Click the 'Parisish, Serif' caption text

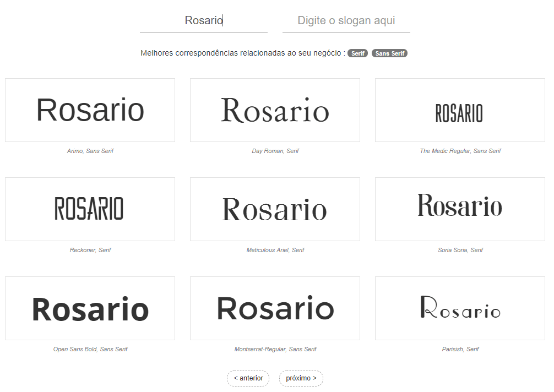coord(460,349)
